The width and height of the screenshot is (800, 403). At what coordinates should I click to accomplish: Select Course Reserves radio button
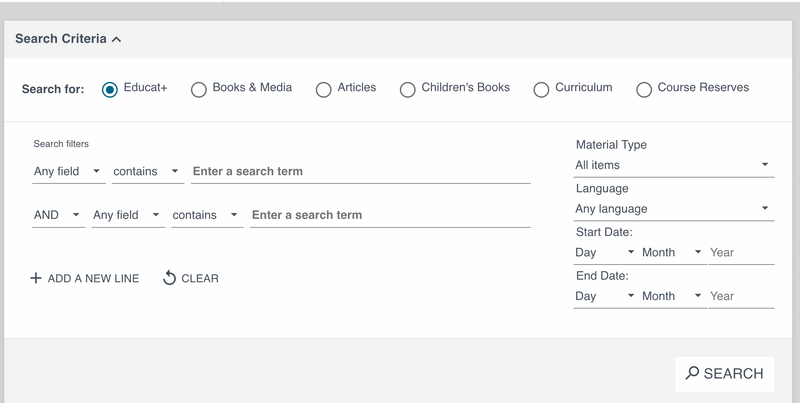[644, 89]
